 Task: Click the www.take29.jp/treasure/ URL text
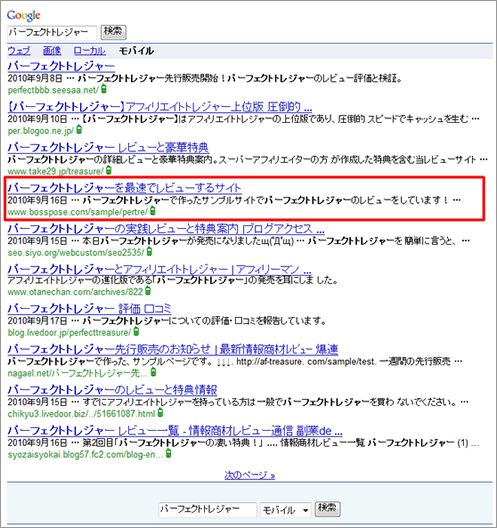click(56, 171)
